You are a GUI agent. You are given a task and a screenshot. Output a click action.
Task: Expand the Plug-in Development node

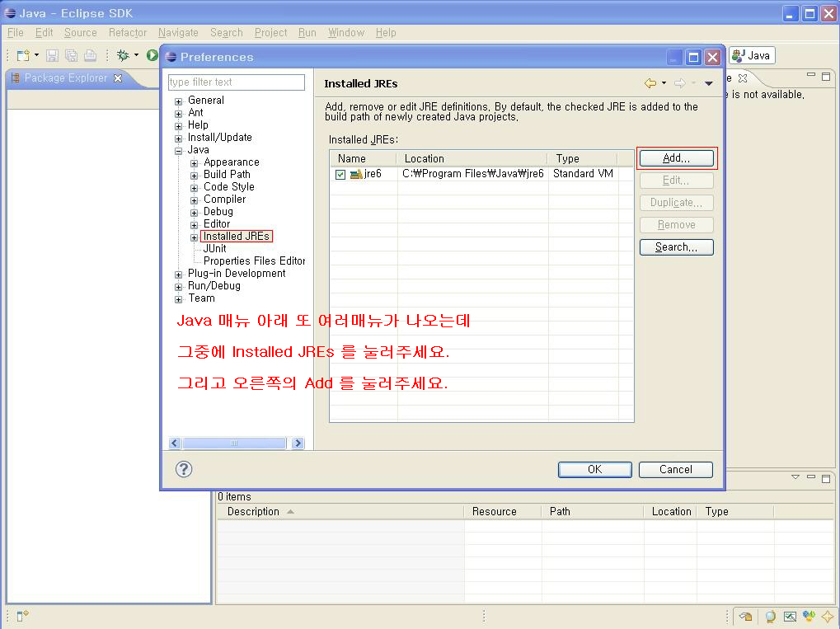178,275
